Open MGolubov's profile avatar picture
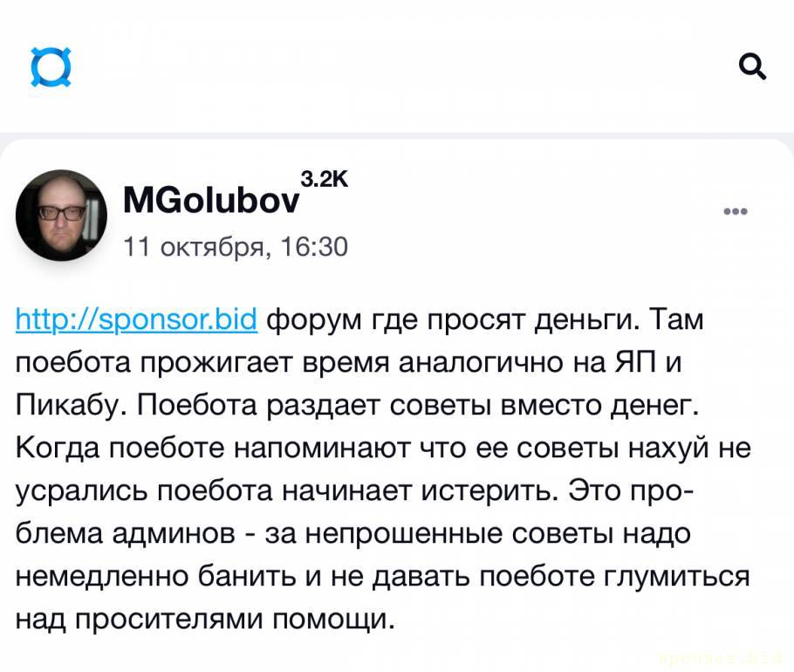The height and width of the screenshot is (672, 794). pyautogui.click(x=61, y=215)
